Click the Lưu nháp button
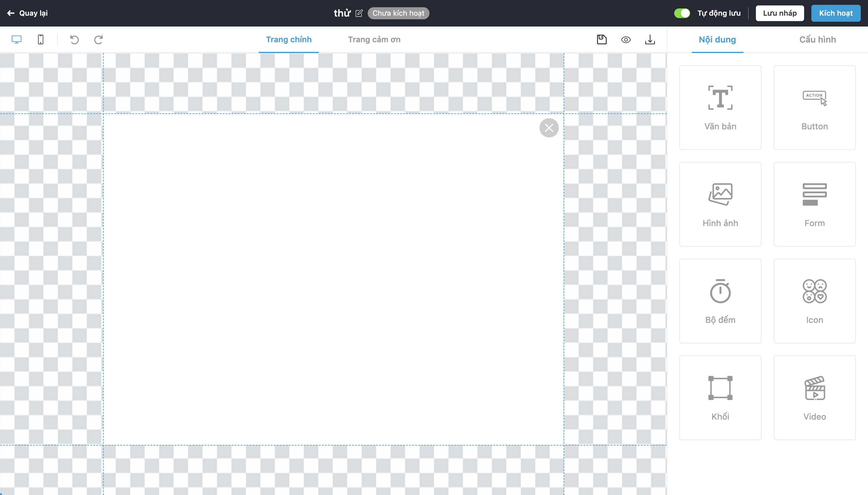 (780, 13)
